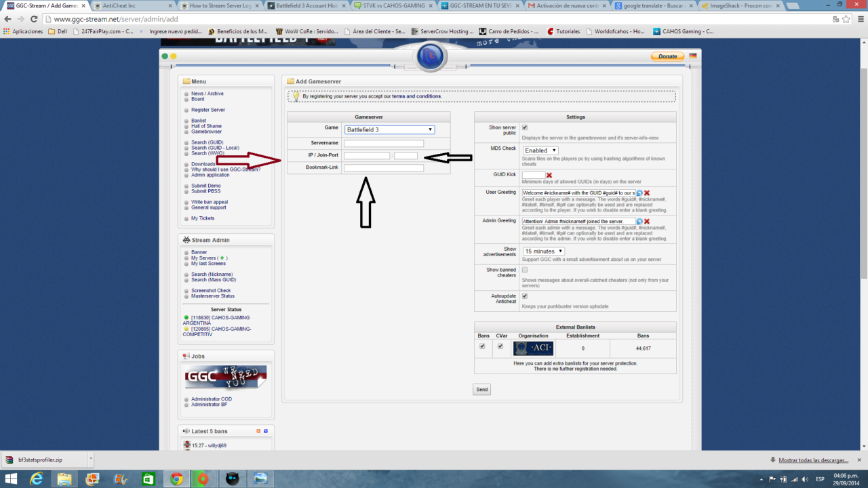Open File Explorer from taskbar

click(64, 479)
